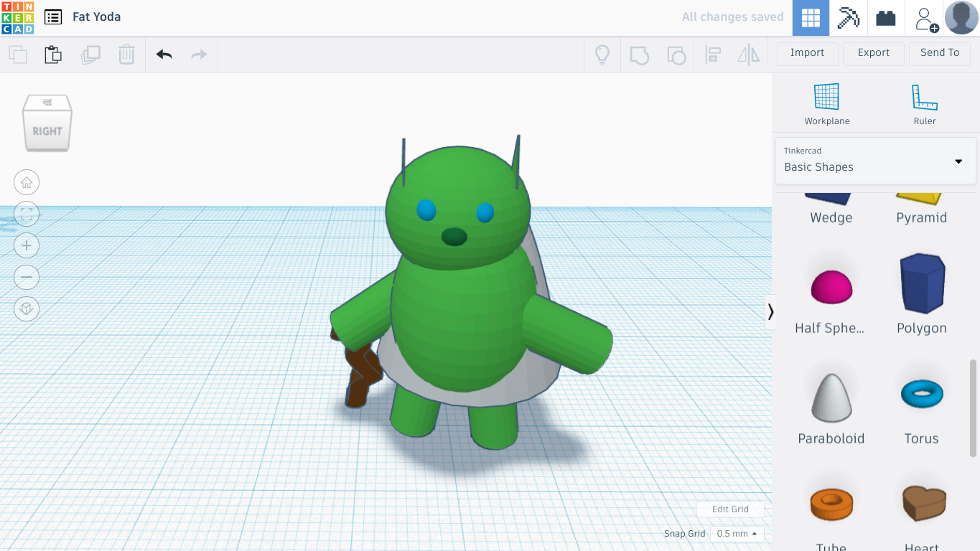Open Blocks mode pickaxe icon
980x551 pixels.
click(849, 18)
